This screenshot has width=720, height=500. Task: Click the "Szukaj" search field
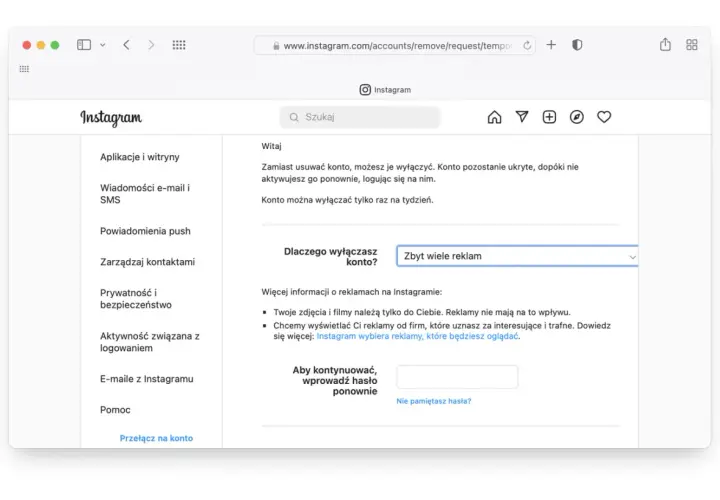(360, 117)
